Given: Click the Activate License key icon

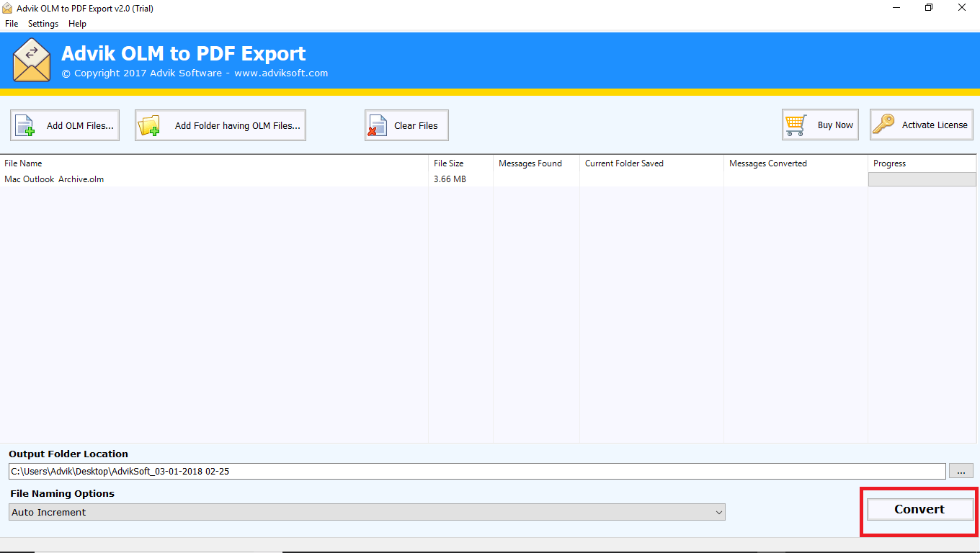Looking at the screenshot, I should coord(883,125).
